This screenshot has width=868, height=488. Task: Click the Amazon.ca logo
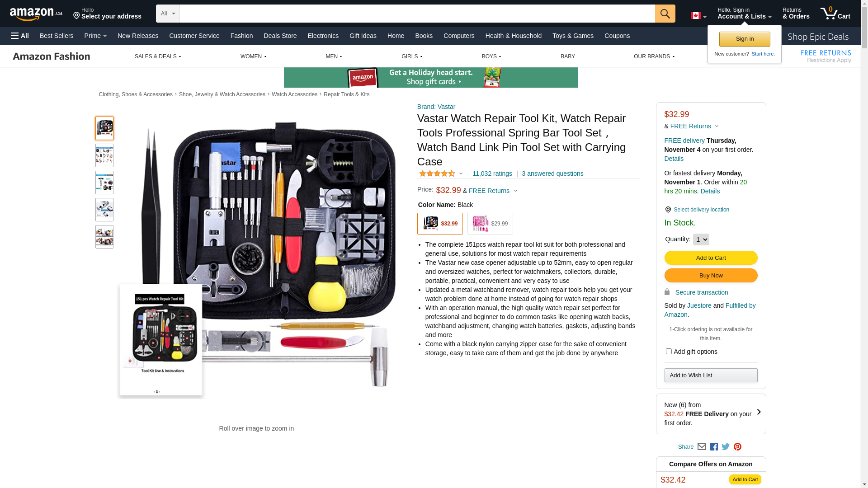click(x=36, y=14)
